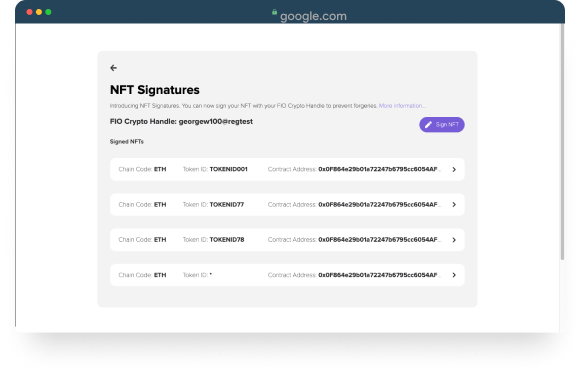This screenshot has height=375, width=583.
Task: Maximize the window with the green button
Action: [48, 12]
